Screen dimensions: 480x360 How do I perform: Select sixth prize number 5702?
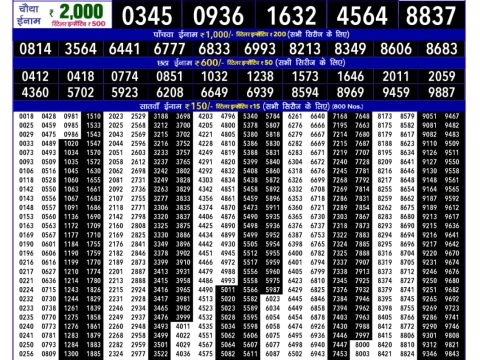[81, 92]
